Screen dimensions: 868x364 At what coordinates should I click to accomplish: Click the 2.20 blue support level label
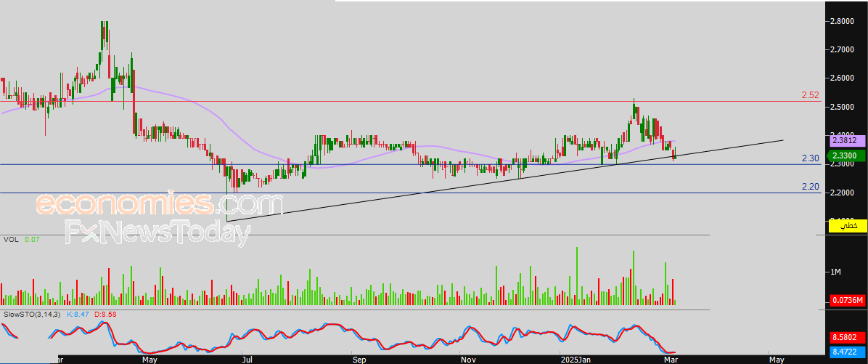tap(811, 187)
